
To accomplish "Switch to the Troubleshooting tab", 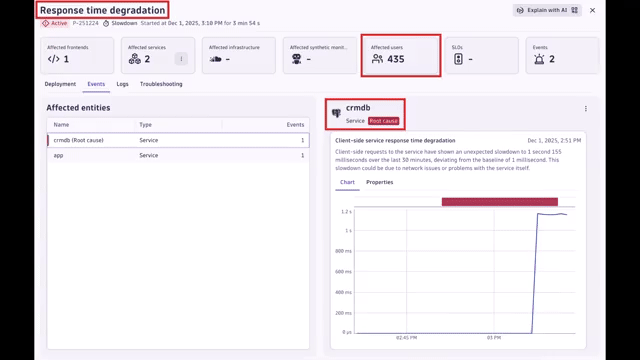I will [161, 84].
